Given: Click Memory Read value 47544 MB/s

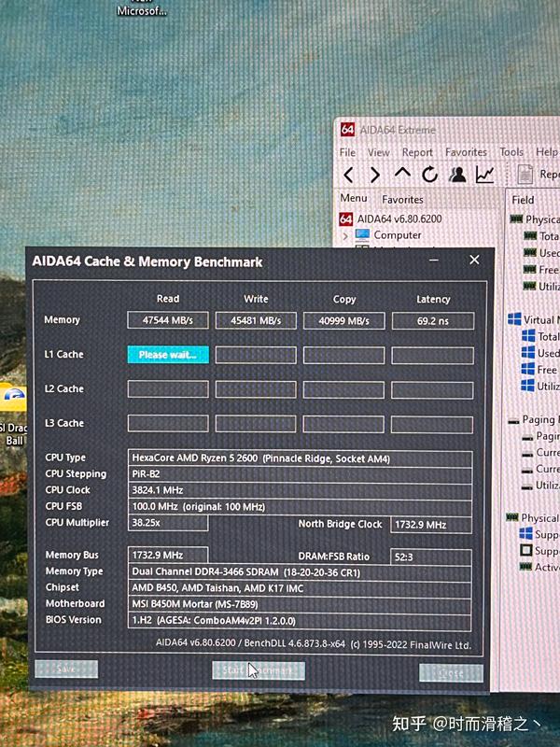Looking at the screenshot, I should pos(168,320).
